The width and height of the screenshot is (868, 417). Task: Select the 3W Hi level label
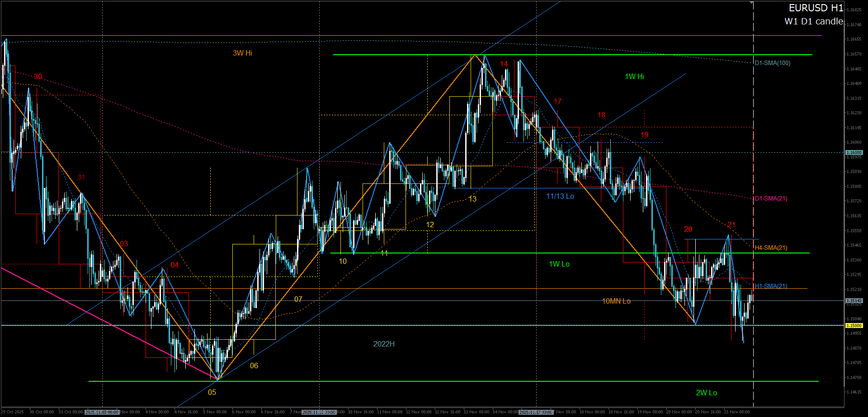(x=242, y=53)
